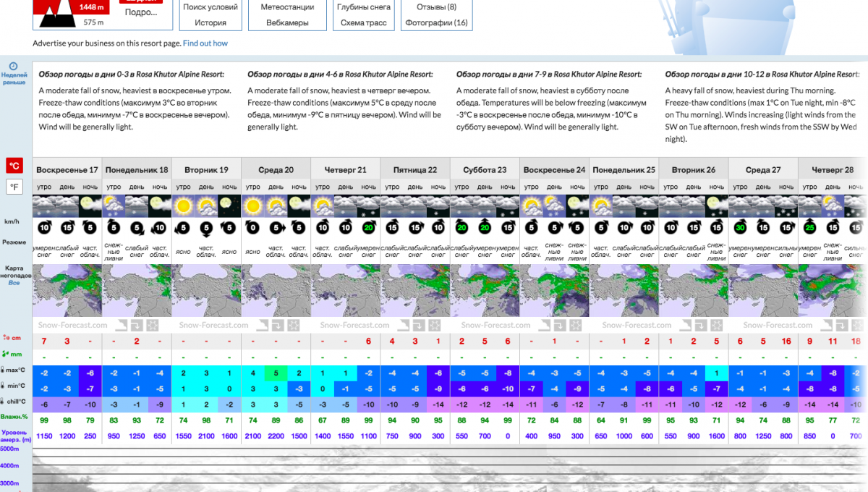Open the Среда 27 snowfall map thumbnail
The width and height of the screenshot is (868, 492).
tap(762, 291)
